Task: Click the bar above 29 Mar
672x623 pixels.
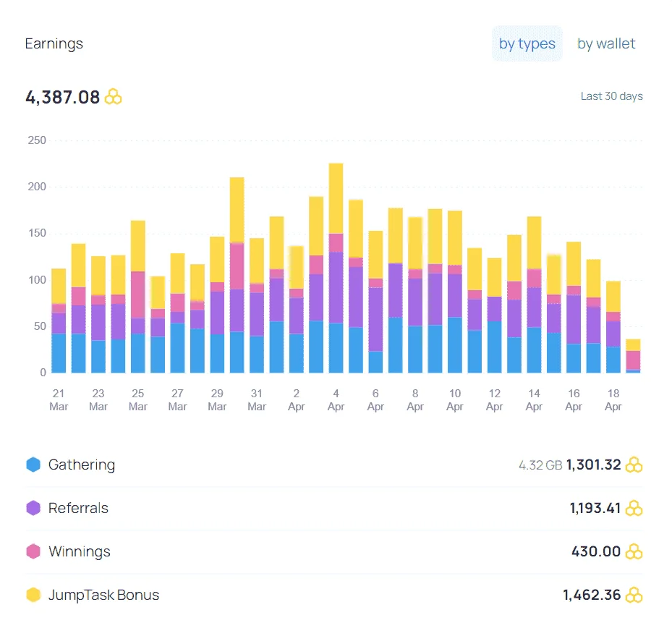Action: pos(217,305)
